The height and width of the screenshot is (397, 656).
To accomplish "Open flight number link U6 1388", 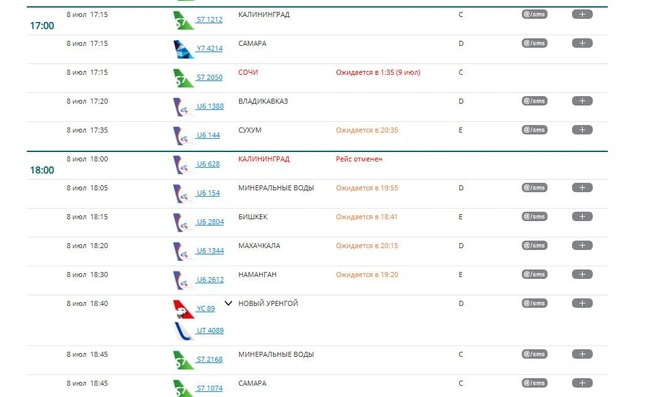I will (210, 106).
